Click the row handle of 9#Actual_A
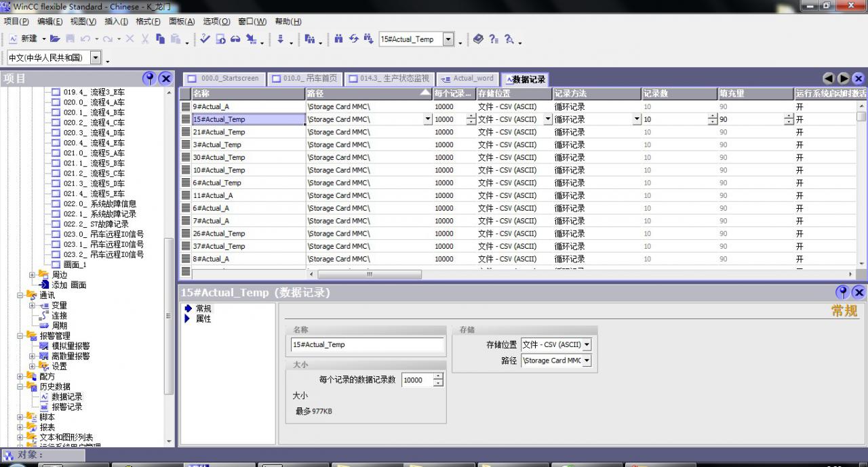868x467 pixels. pyautogui.click(x=186, y=106)
